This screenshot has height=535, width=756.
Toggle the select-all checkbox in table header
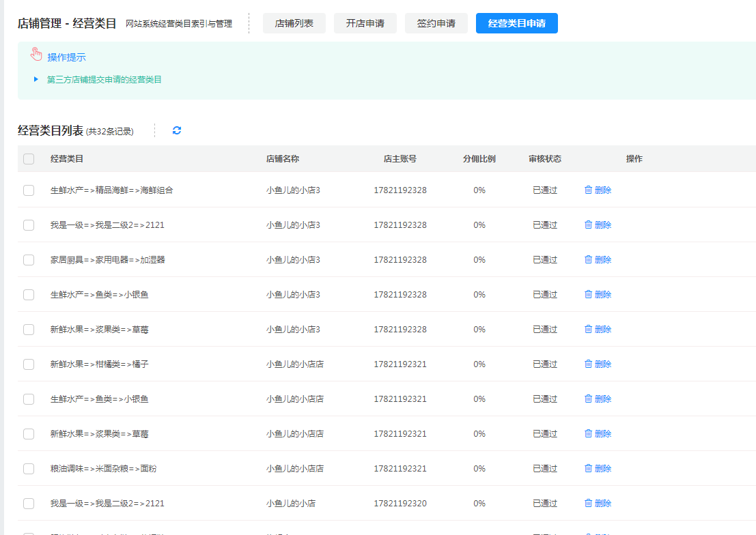29,159
